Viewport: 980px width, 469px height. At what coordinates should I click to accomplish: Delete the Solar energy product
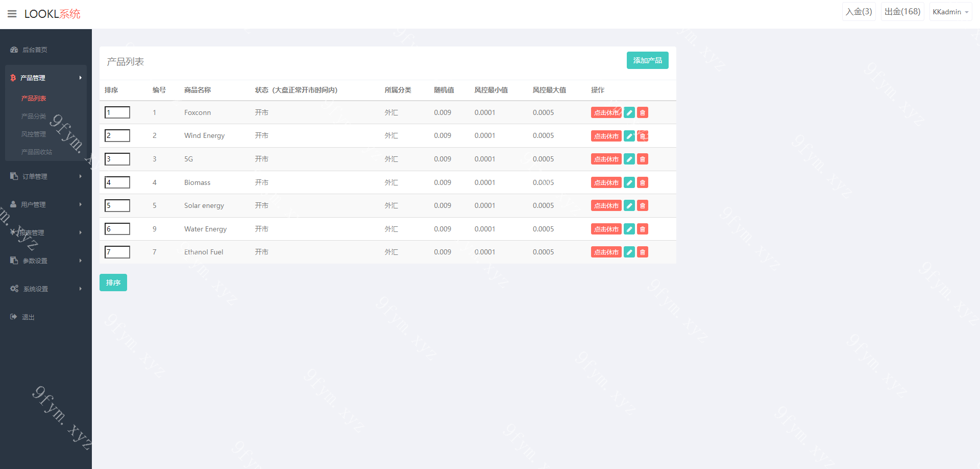click(x=643, y=205)
